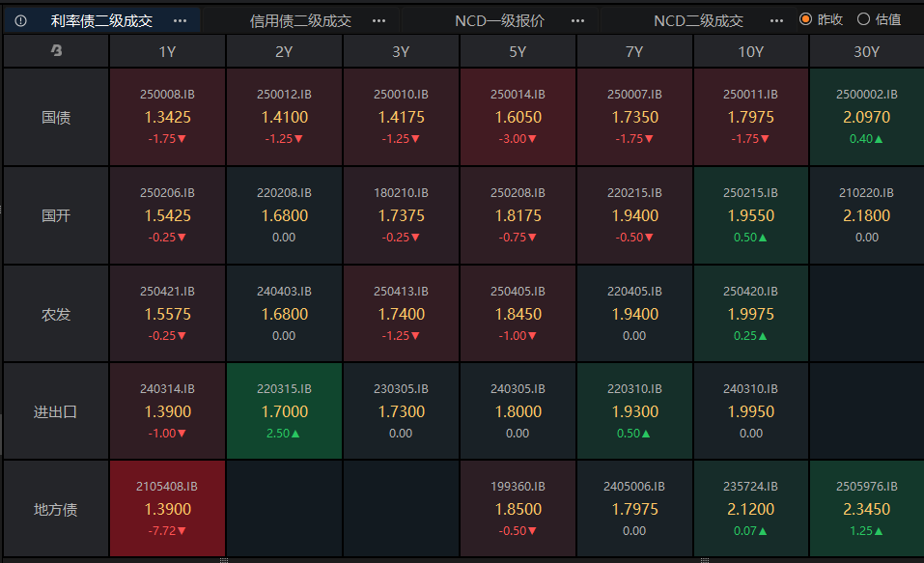Viewport: 924px width, 563px height.
Task: Open the 240310.IB cell at 1.9950
Action: [751, 411]
